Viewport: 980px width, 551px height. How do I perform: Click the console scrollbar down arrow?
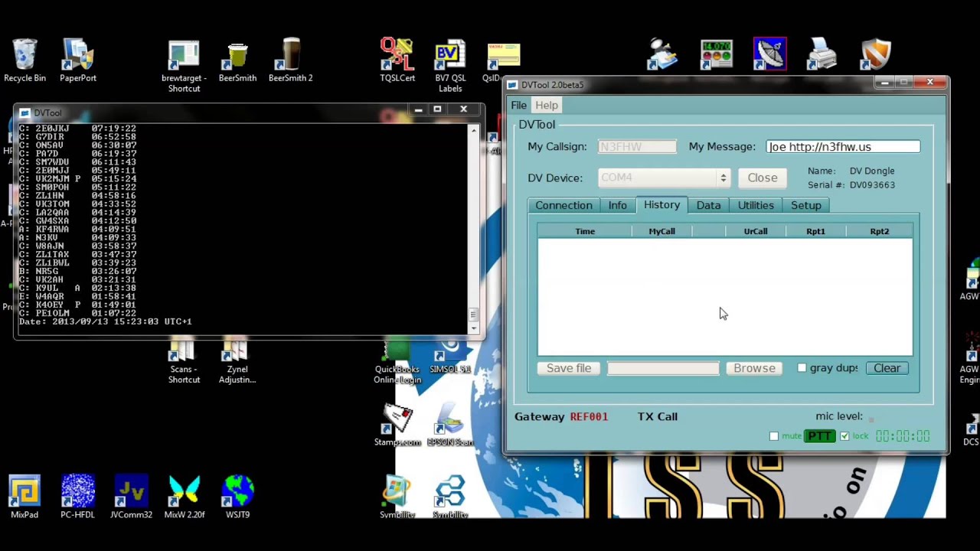pos(474,328)
